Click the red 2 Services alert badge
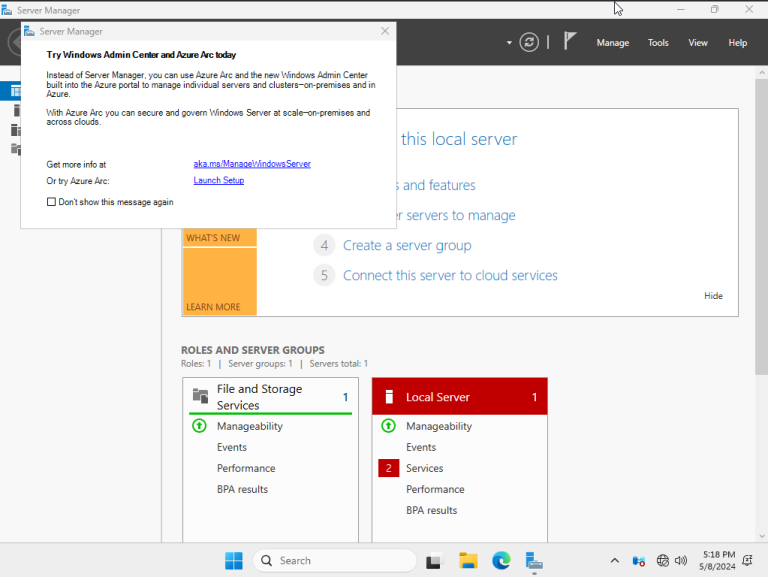Viewport: 768px width, 577px height. coord(388,468)
